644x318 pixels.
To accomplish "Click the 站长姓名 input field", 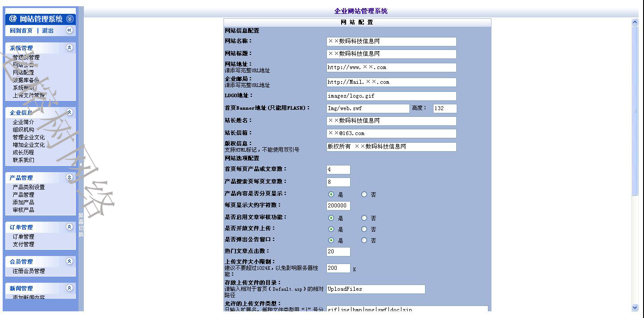I will tap(392, 121).
